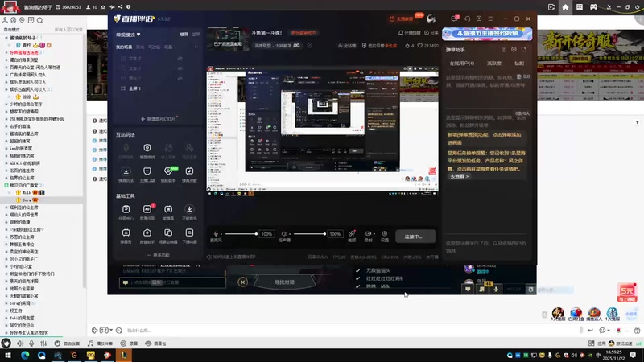Select the 场景 1 scene tab
This screenshot has width=644, height=362.
click(x=170, y=47)
